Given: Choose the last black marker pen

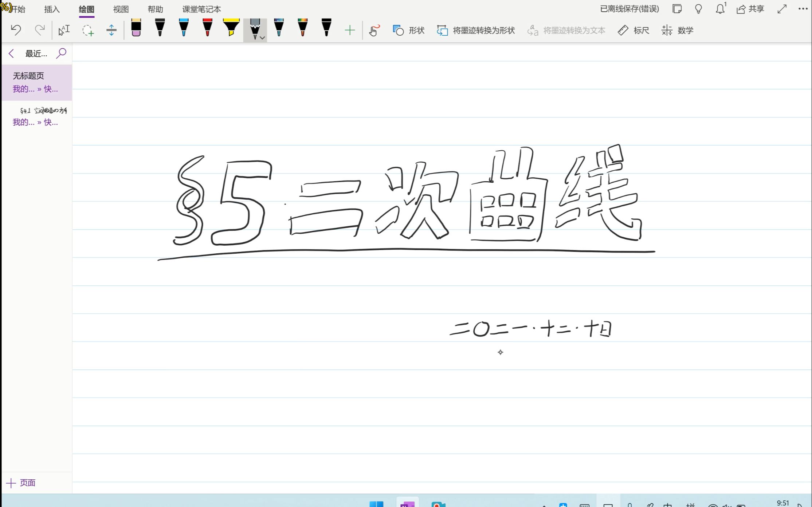Looking at the screenshot, I should pyautogui.click(x=326, y=28).
